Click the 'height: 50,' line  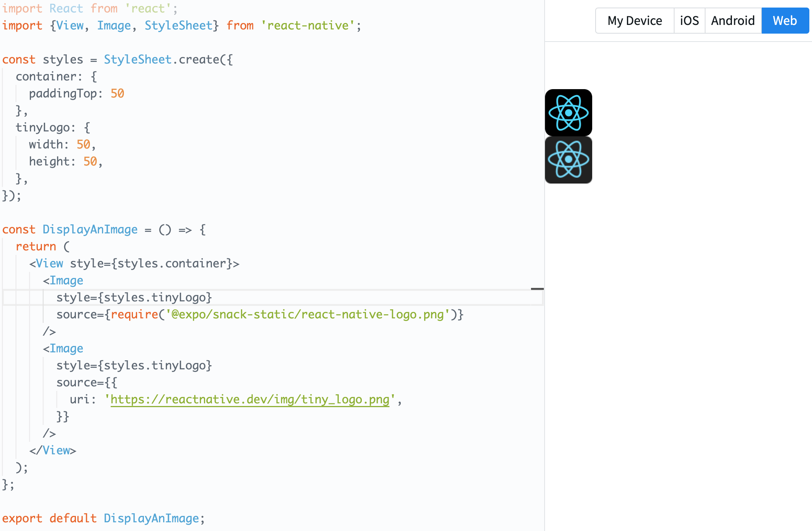click(66, 162)
